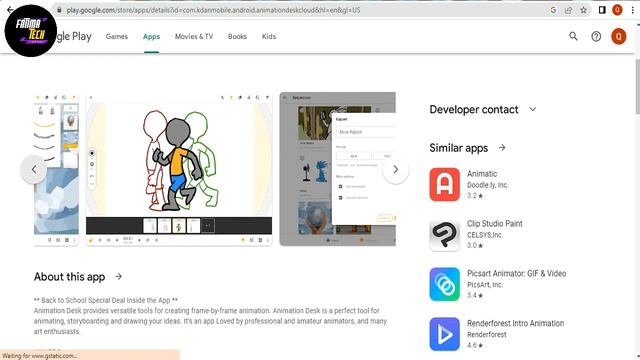Viewport: 640px width, 360px height.
Task: Open Picsart Animator: GIF & Video title
Action: (x=516, y=273)
